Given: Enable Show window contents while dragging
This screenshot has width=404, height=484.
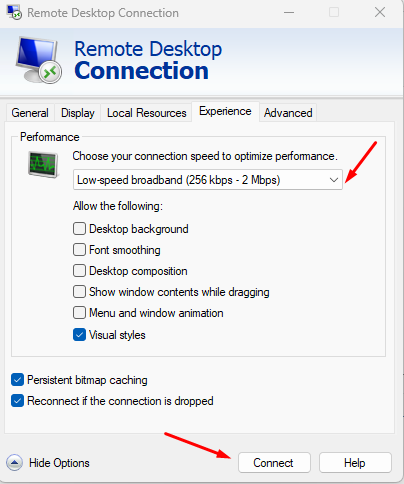Looking at the screenshot, I should 79,292.
